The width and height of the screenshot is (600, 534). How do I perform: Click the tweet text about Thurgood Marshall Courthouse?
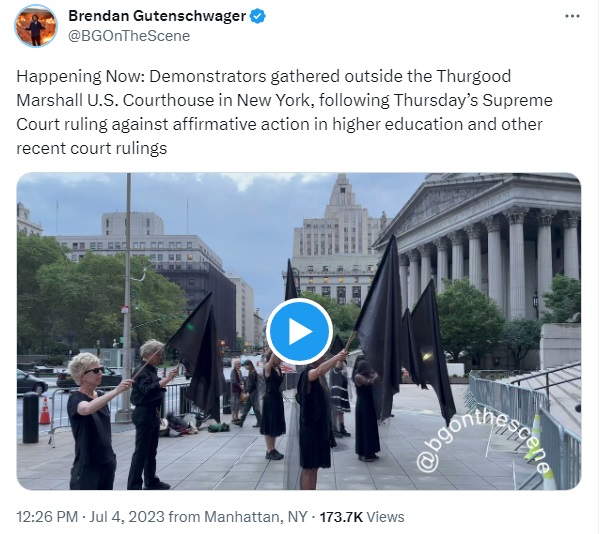pyautogui.click(x=284, y=112)
